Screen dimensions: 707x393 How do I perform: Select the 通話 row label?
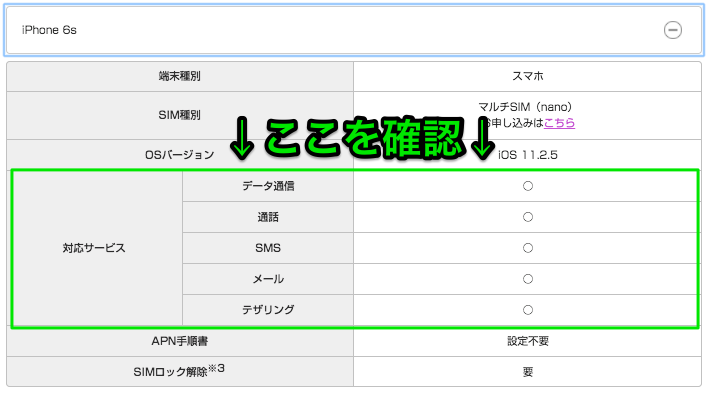pos(268,217)
